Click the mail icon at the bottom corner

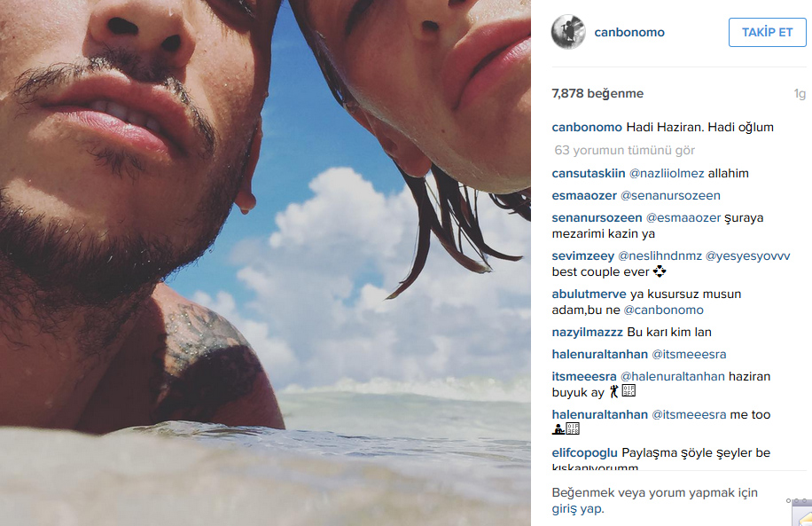pos(802,514)
